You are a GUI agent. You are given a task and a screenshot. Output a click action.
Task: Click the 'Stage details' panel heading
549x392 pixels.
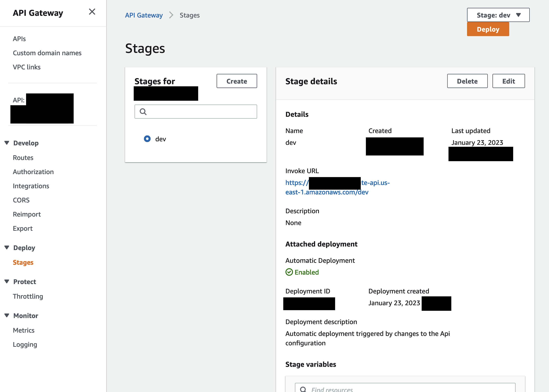pyautogui.click(x=311, y=81)
